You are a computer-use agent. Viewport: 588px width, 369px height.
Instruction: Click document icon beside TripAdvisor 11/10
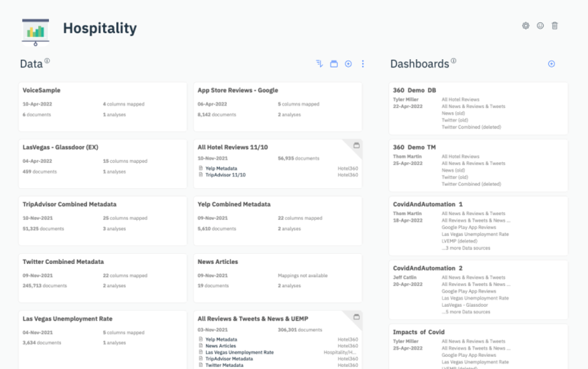click(x=201, y=174)
